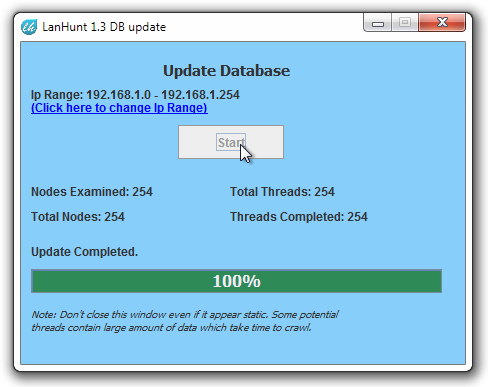Close the LanHunt DB update window

(x=442, y=23)
